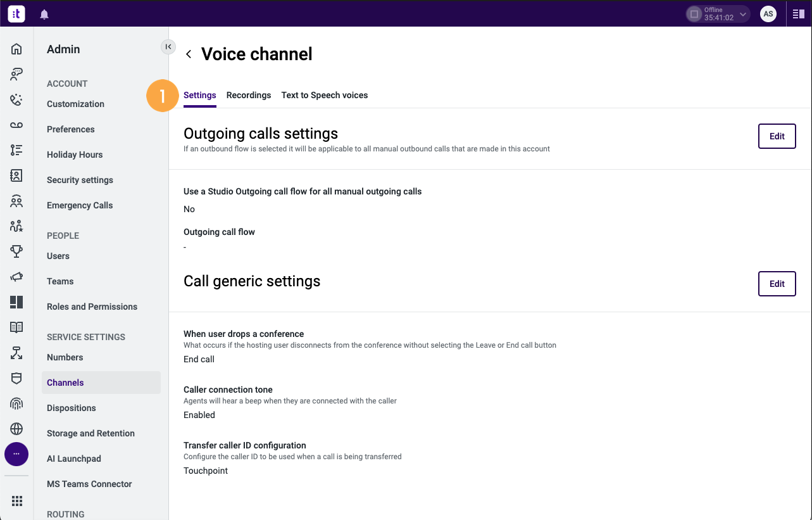Viewport: 812px width, 520px height.
Task: Collapse the Admin navigation panel
Action: [168, 47]
